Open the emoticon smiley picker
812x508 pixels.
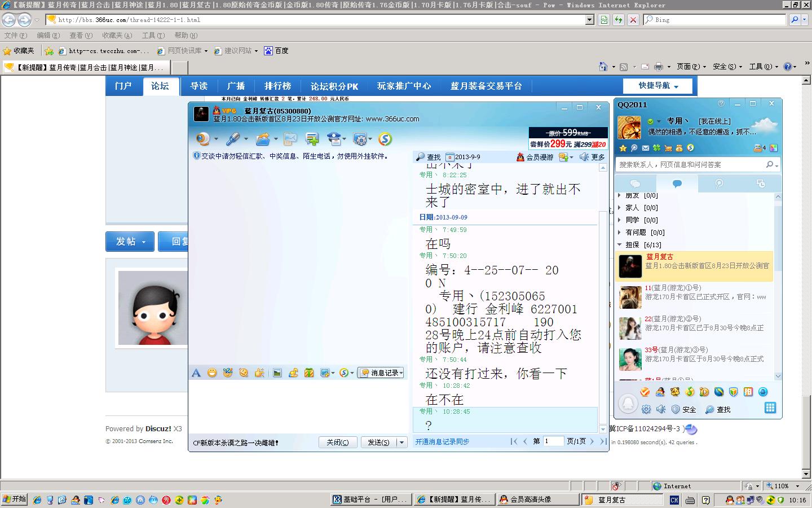[x=212, y=373]
